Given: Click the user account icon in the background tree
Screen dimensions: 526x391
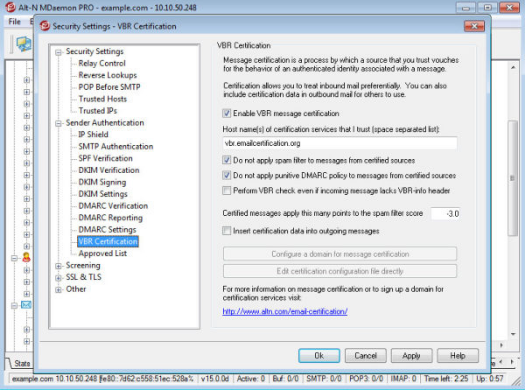Looking at the screenshot, I should click(x=26, y=258).
